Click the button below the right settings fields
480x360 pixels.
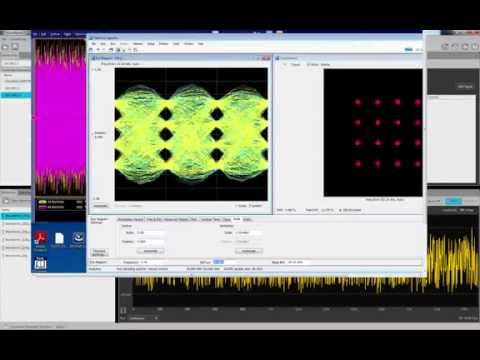249,251
